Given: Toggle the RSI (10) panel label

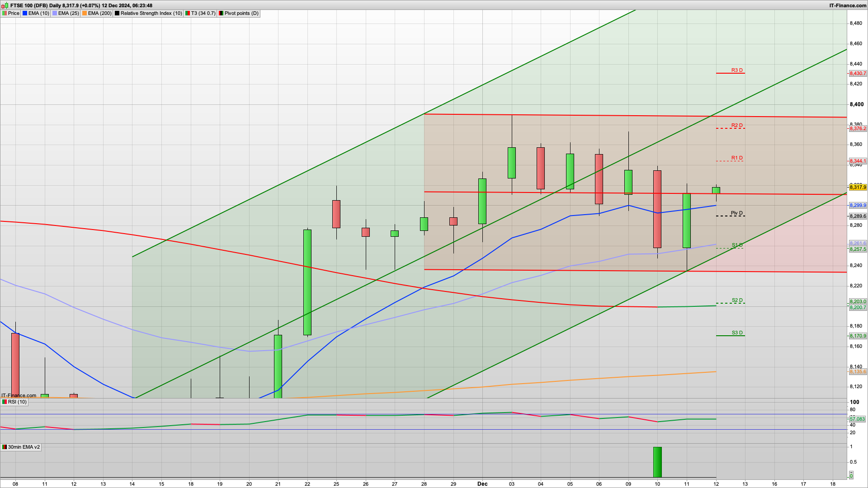Looking at the screenshot, I should tap(18, 402).
